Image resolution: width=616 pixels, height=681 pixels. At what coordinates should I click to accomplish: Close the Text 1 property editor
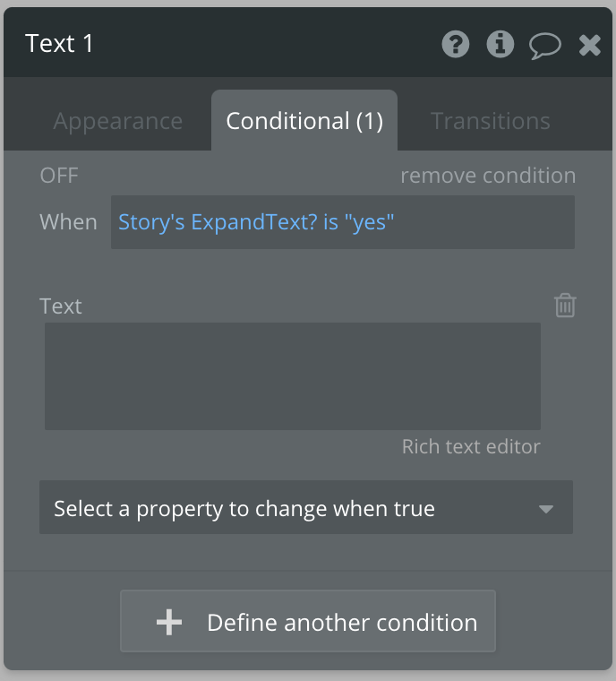point(589,46)
